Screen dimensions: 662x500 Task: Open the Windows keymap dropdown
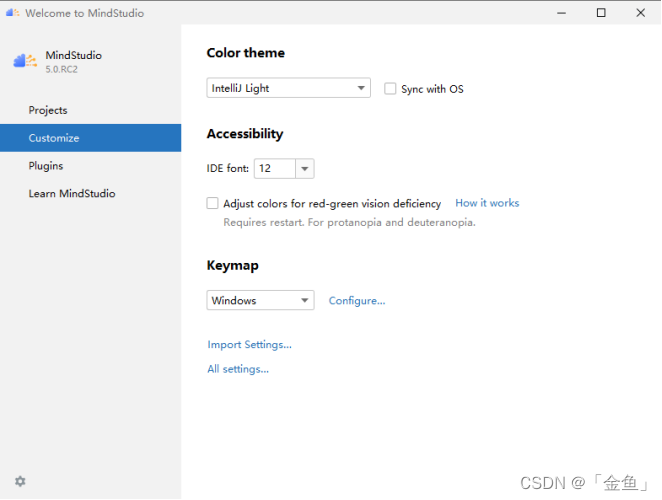260,300
